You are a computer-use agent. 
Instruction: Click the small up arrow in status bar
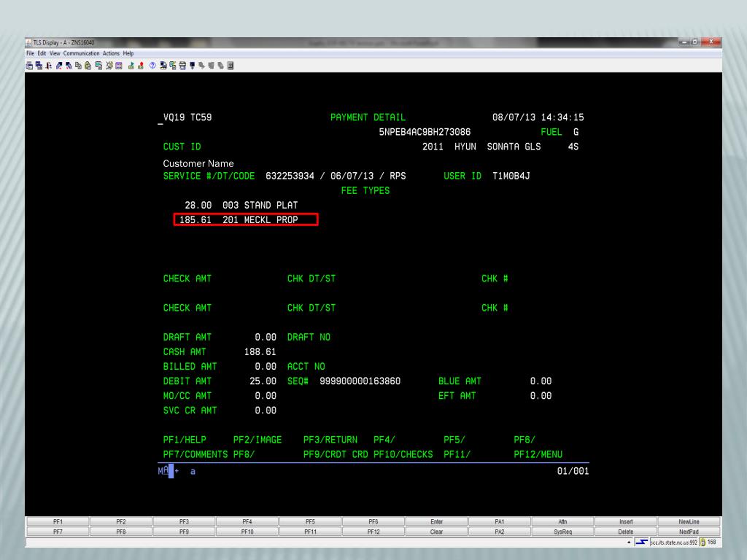click(629, 542)
